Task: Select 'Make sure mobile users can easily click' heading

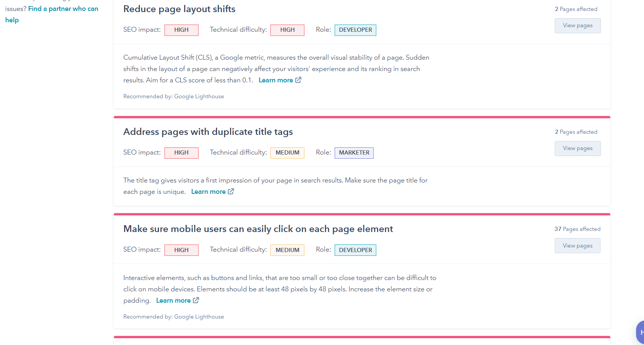Action: point(258,229)
